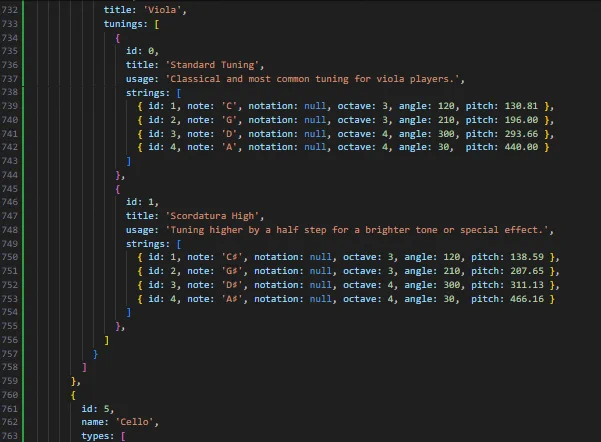
Task: Click angle value 120 on line 739
Action: pyautogui.click(x=446, y=106)
